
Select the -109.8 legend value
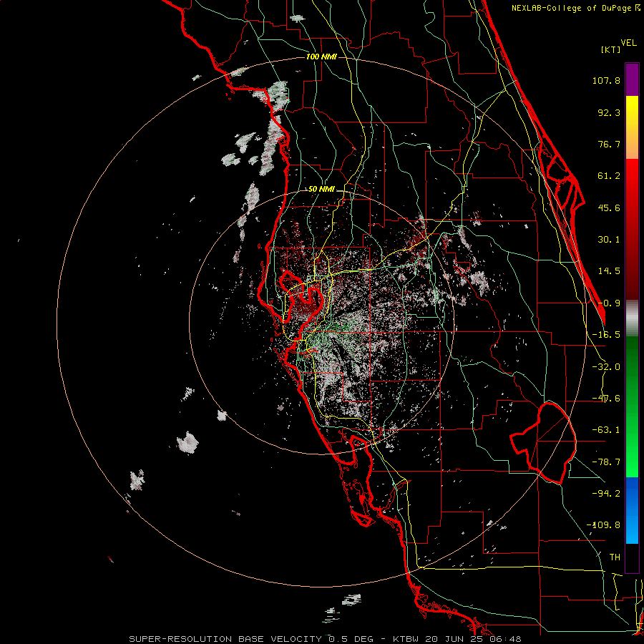click(x=603, y=525)
